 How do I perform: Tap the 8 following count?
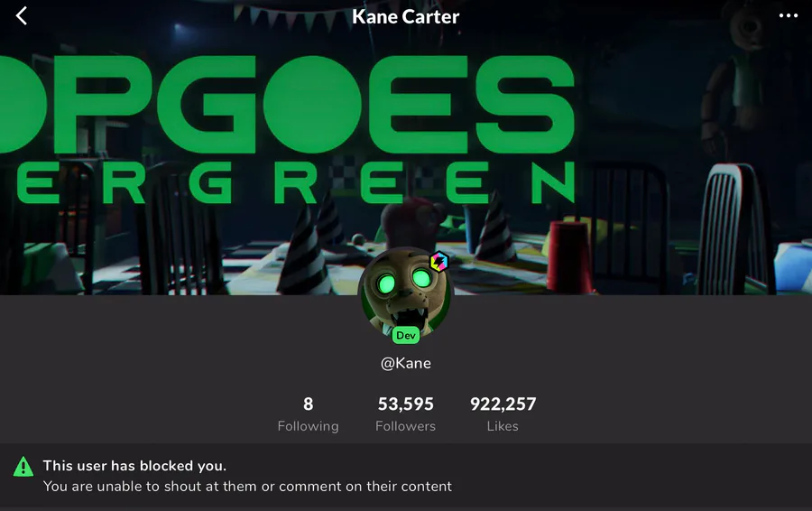[x=309, y=404]
